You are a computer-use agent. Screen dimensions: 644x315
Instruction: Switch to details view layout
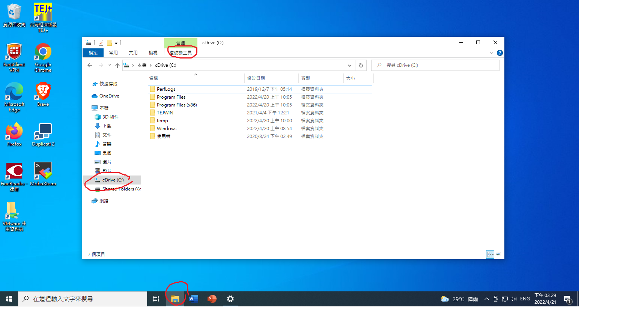[490, 254]
